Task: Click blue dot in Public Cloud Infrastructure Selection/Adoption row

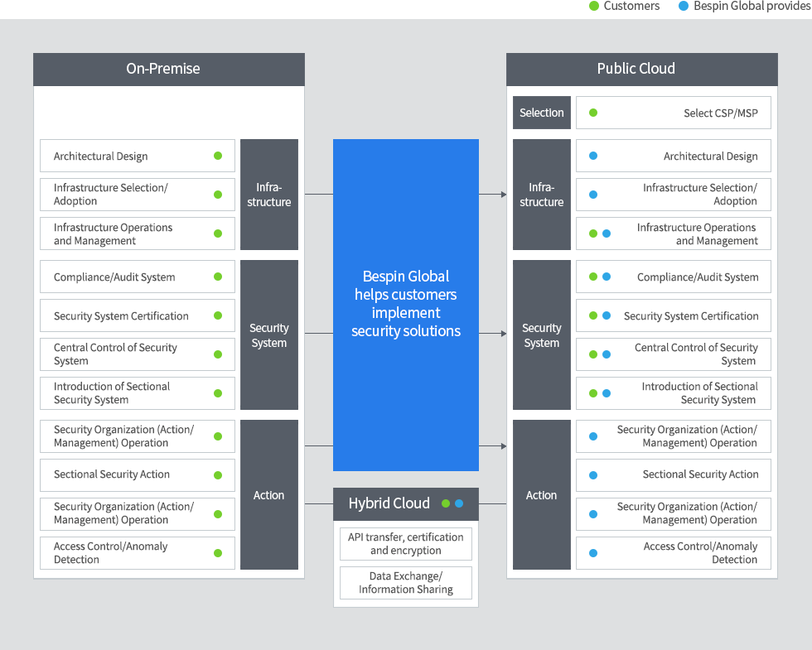Action: point(593,195)
